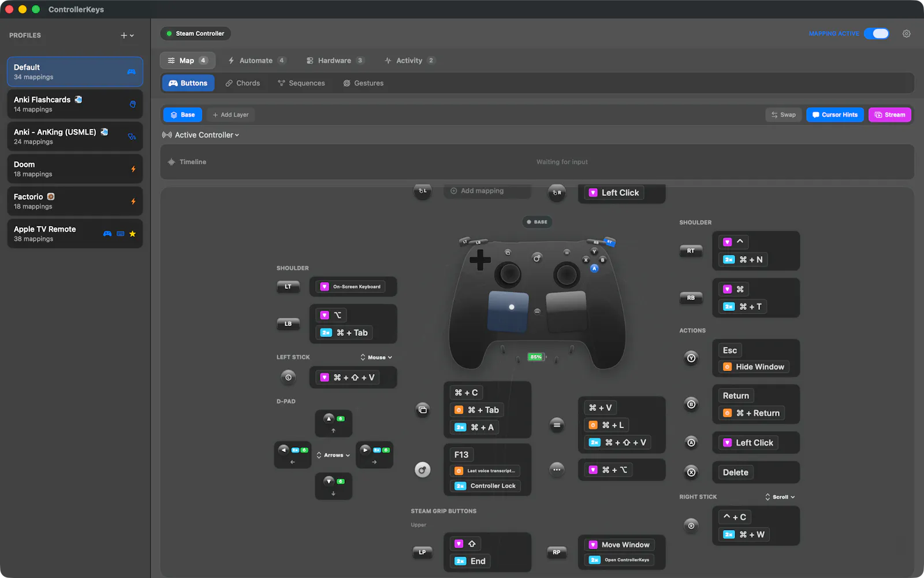Click the Steam Controller status pill
The height and width of the screenshot is (578, 924).
point(196,34)
